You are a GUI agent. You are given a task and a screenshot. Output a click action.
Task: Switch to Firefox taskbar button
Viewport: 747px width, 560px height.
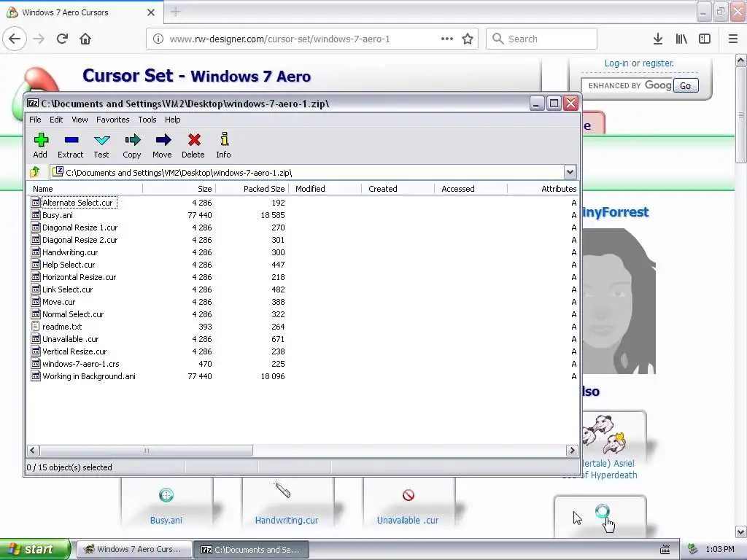click(134, 549)
